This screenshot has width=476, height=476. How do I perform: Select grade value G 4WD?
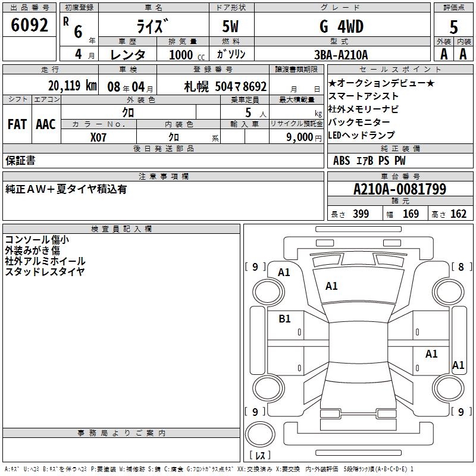(x=342, y=26)
